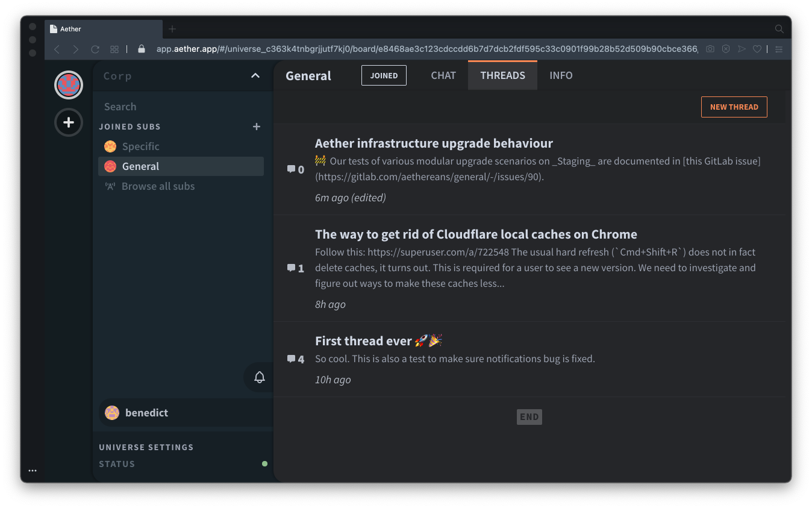Open the benedict user profile

[146, 413]
